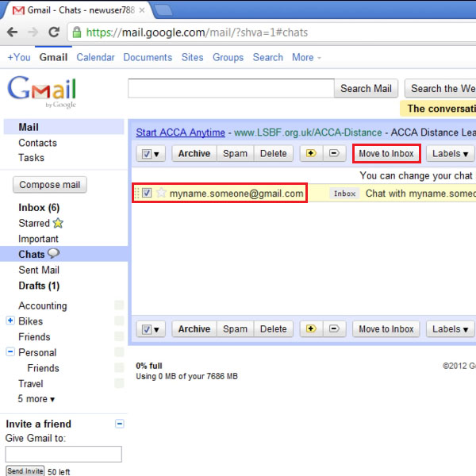476x476 pixels.
Task: Click the Search Mail button
Action: 366,88
